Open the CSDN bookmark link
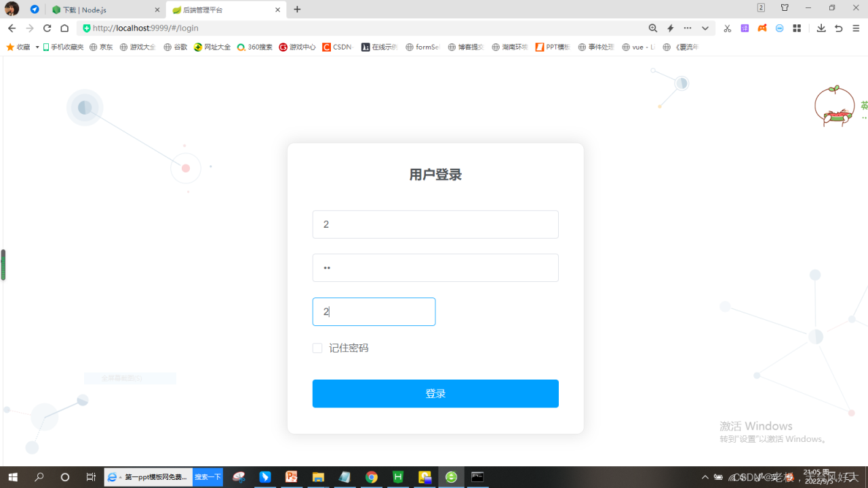This screenshot has width=868, height=488. [x=338, y=47]
